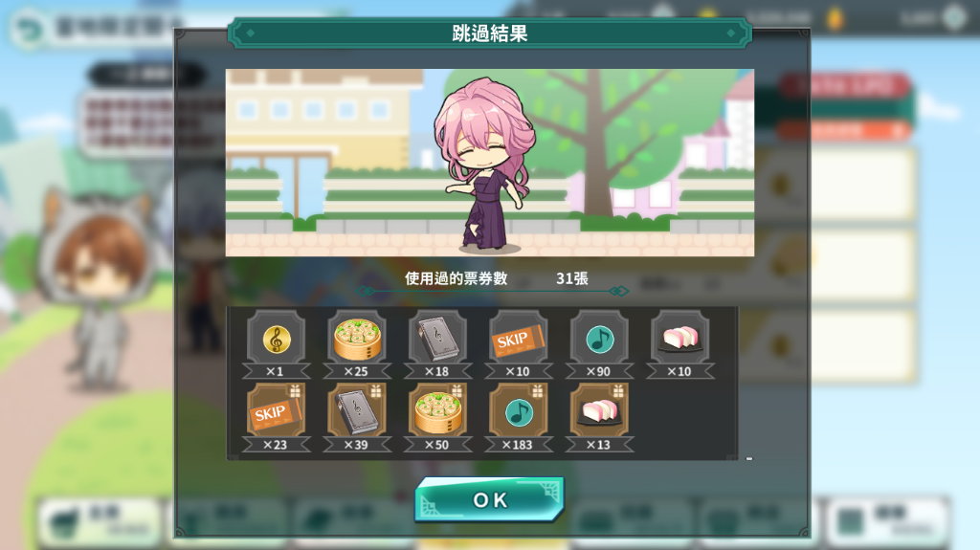Select the gold treble clef coin x1

(276, 344)
